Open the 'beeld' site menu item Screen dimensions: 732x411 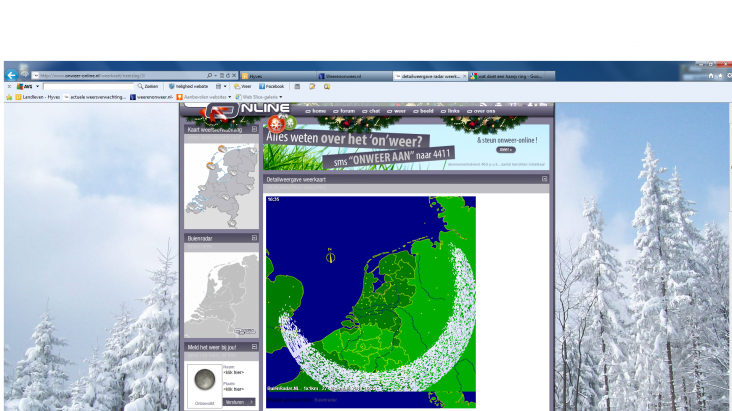423,111
